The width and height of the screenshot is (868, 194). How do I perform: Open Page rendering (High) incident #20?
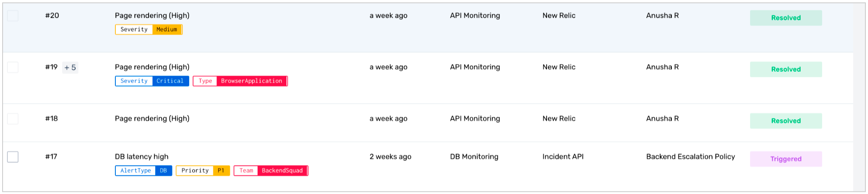click(152, 16)
